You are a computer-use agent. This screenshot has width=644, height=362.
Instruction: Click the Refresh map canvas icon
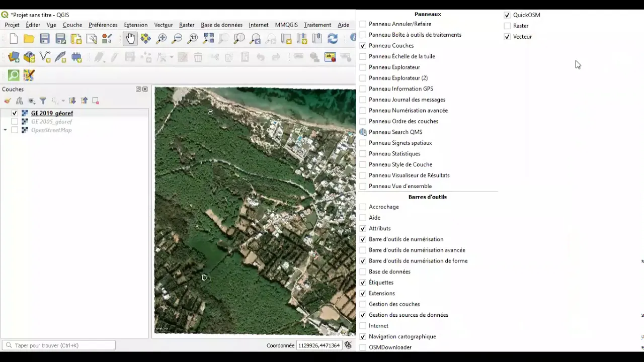pyautogui.click(x=333, y=39)
